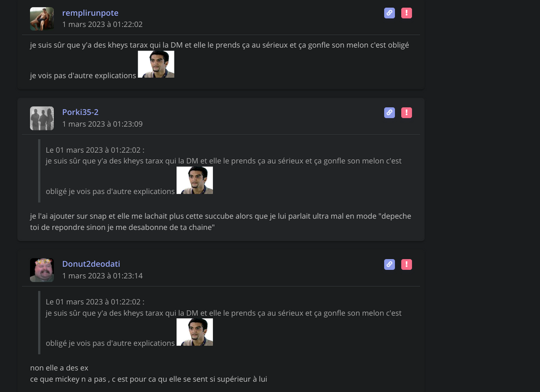Open Porki35-2's profile via username

pos(80,112)
